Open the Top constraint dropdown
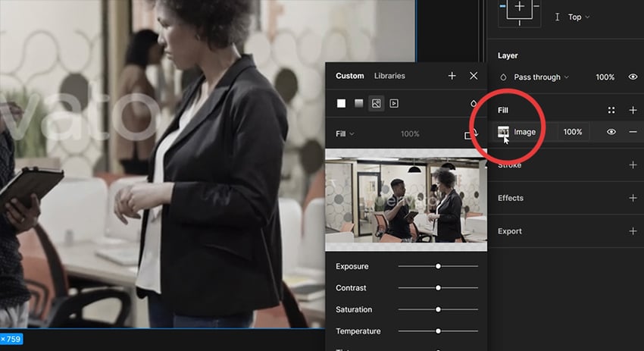644x351 pixels. pyautogui.click(x=579, y=17)
